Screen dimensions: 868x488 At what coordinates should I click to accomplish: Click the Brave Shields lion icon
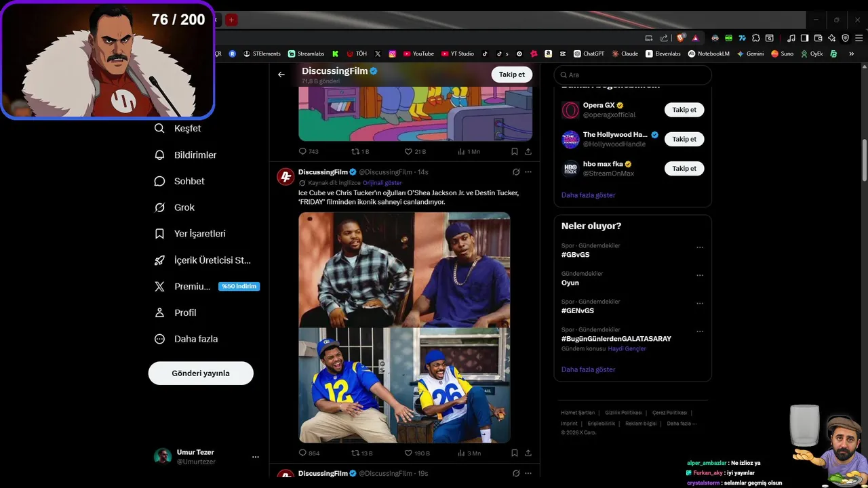coord(681,38)
